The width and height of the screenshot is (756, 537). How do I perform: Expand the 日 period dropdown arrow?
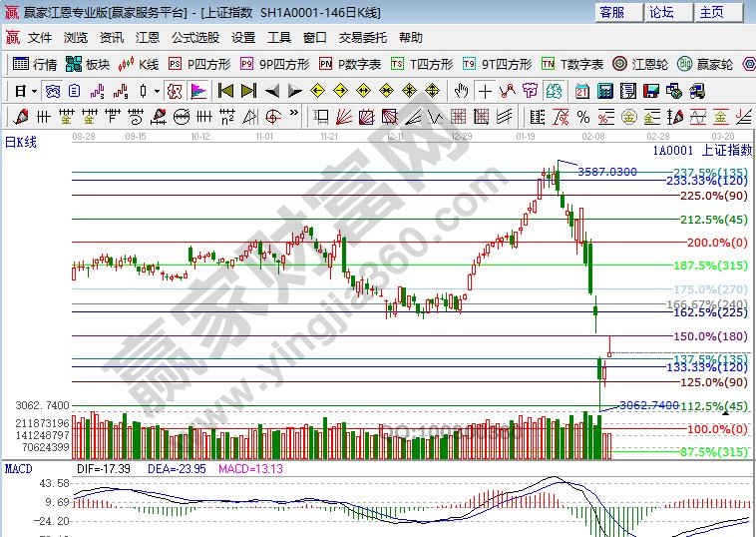click(x=34, y=91)
